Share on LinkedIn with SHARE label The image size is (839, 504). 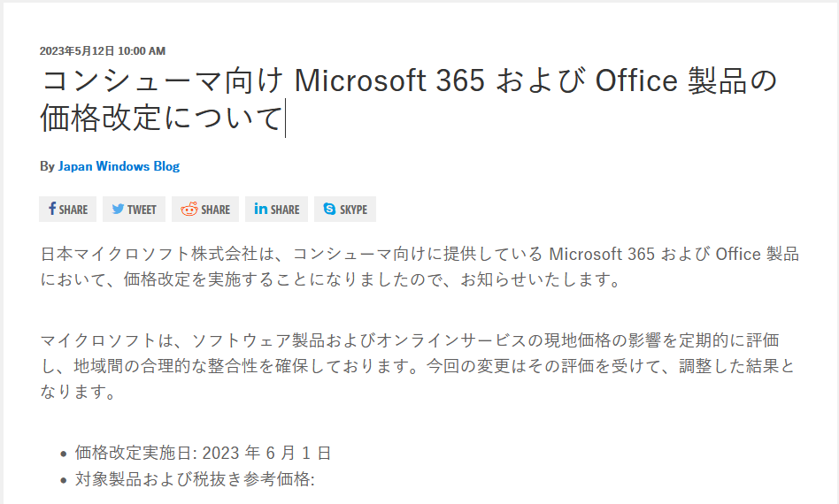(276, 209)
